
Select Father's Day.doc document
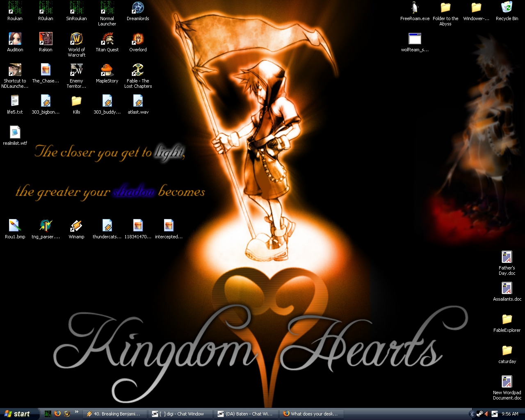pyautogui.click(x=507, y=263)
